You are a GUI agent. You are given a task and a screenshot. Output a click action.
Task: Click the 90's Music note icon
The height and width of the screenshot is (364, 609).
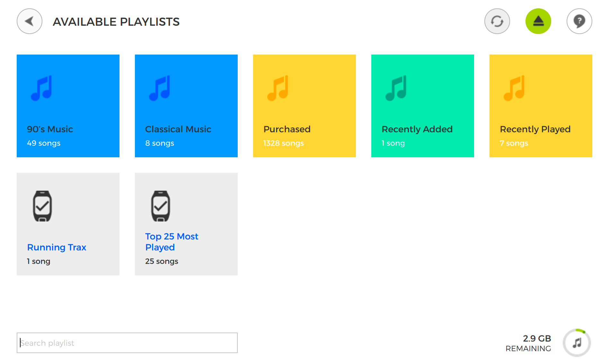point(41,88)
